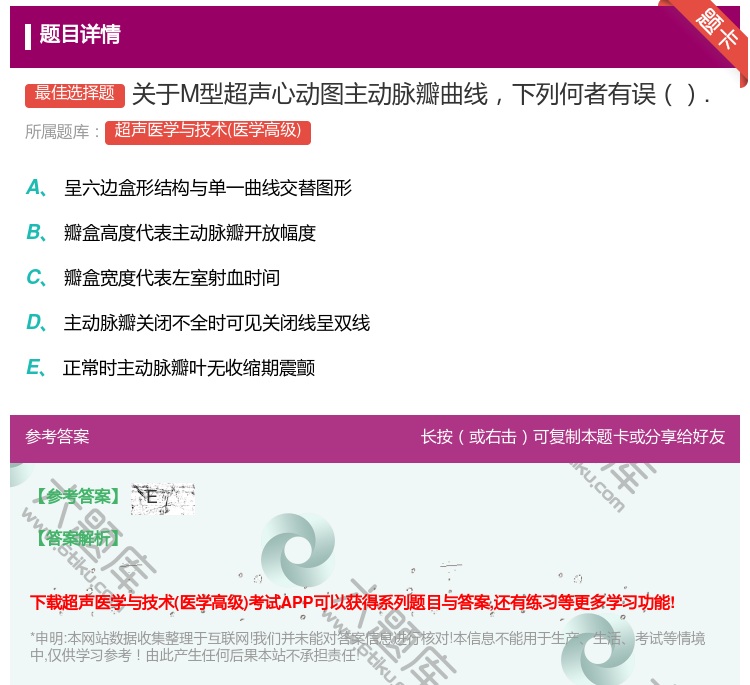Select option B 瓣盒高度代表主动脉瓣开放幅度
Viewport: 750px width, 685px height.
pyautogui.click(x=171, y=232)
